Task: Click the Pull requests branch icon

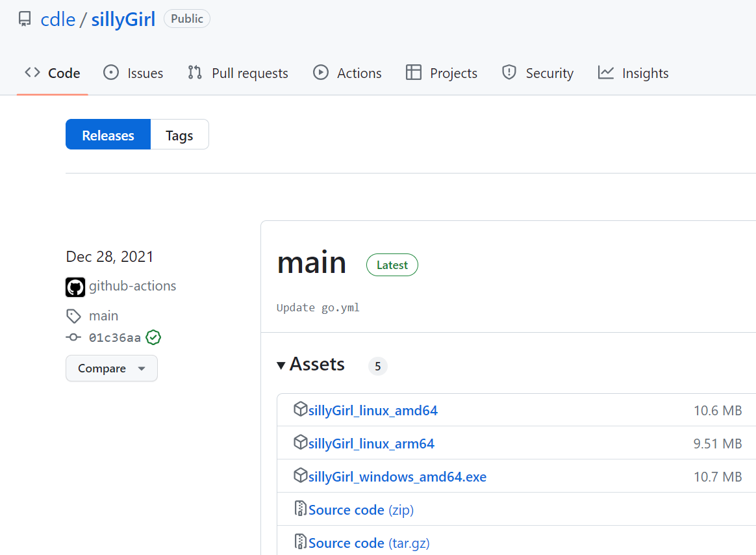Action: pyautogui.click(x=195, y=72)
